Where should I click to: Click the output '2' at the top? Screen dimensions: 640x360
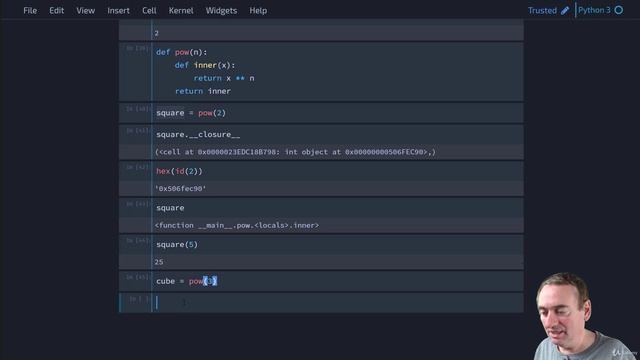click(x=156, y=33)
